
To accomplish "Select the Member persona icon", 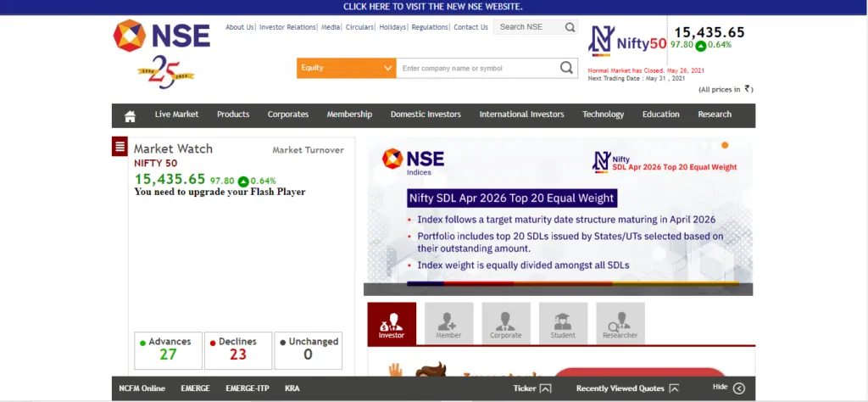I will tap(448, 323).
